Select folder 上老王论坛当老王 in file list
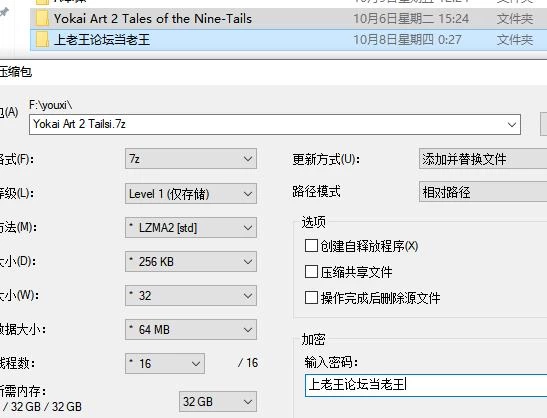The width and height of the screenshot is (547, 418). (x=288, y=40)
